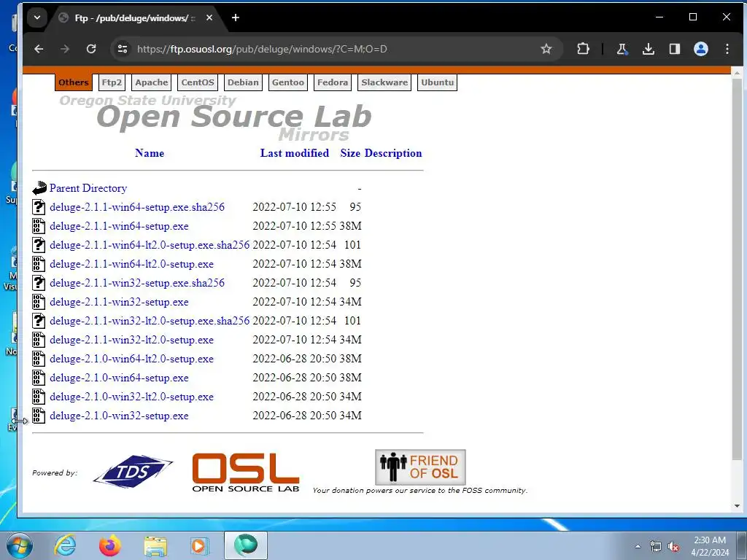Open the Debian mirror tab
The image size is (747, 560).
243,82
